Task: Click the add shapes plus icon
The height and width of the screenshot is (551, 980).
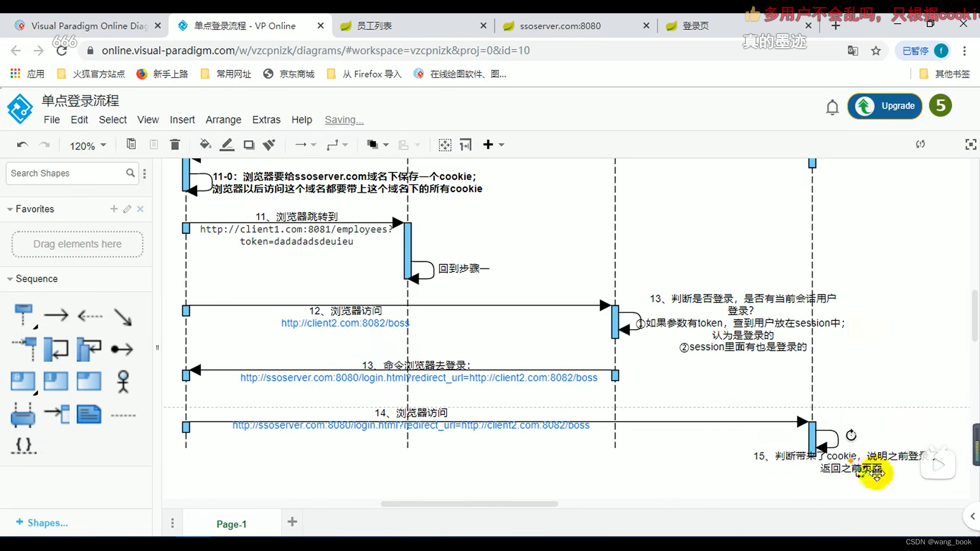Action: coord(17,523)
